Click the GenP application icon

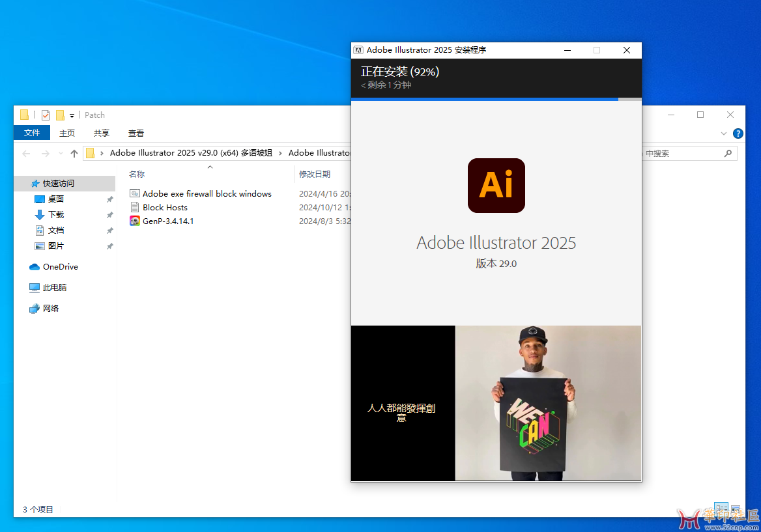tap(134, 221)
